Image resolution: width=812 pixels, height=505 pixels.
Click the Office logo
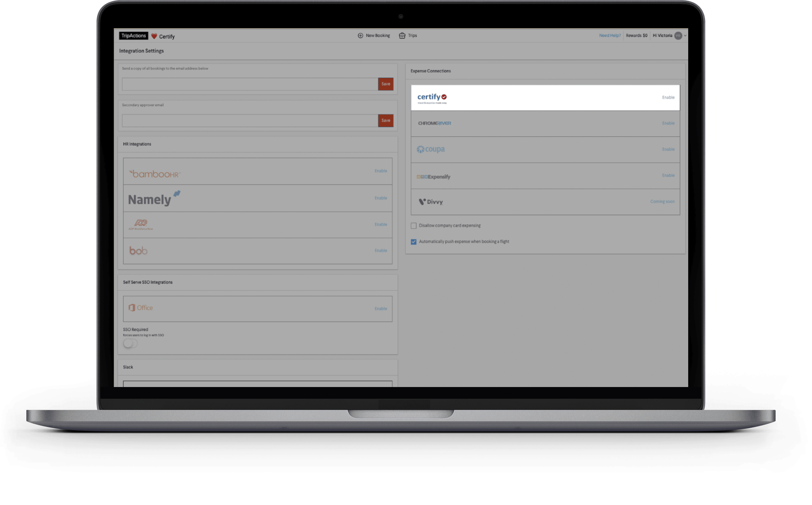pyautogui.click(x=140, y=308)
